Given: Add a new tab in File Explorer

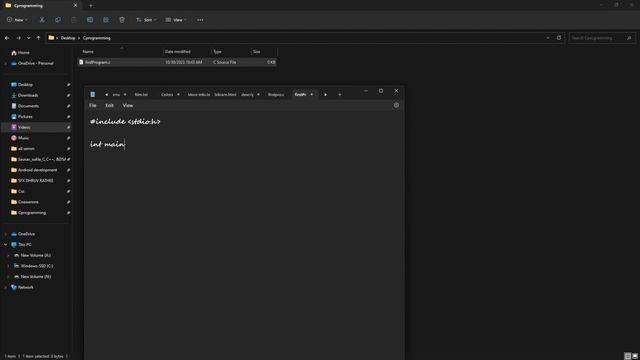Looking at the screenshot, I should pos(91,6).
